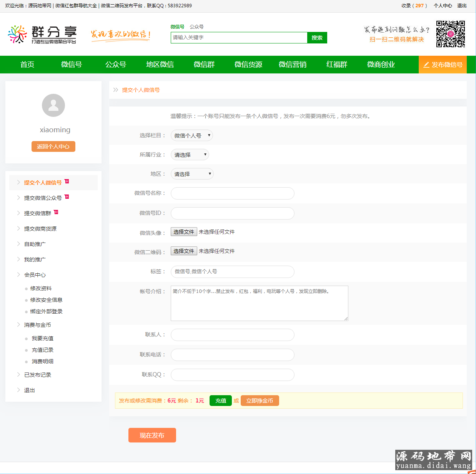Open the 所属行业 dropdown

tap(190, 155)
